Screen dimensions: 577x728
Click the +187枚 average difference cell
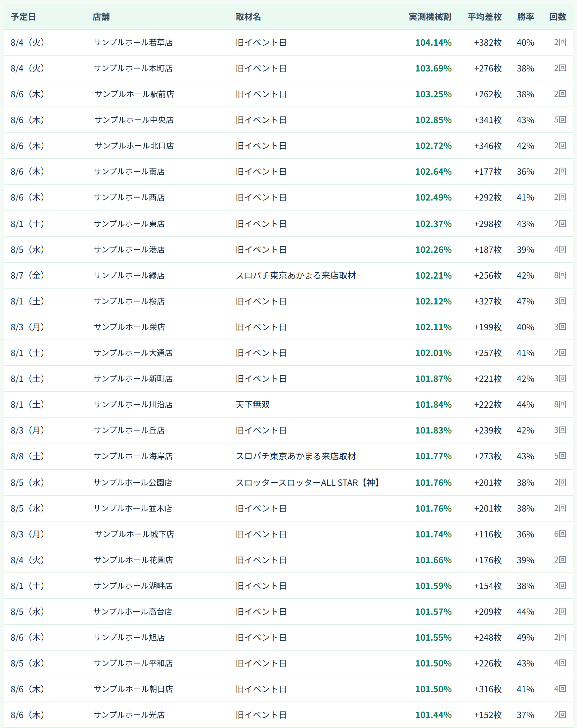(x=488, y=250)
